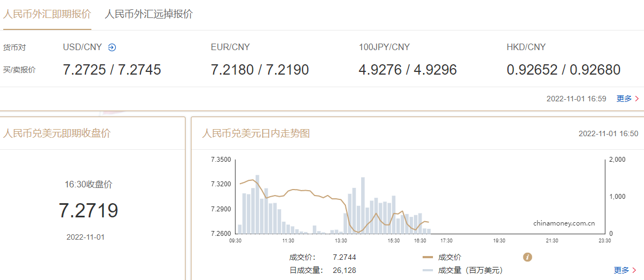Viewport: 644px width, 280px height.
Task: Select the USD/CNY currency pair label
Action: [x=82, y=47]
